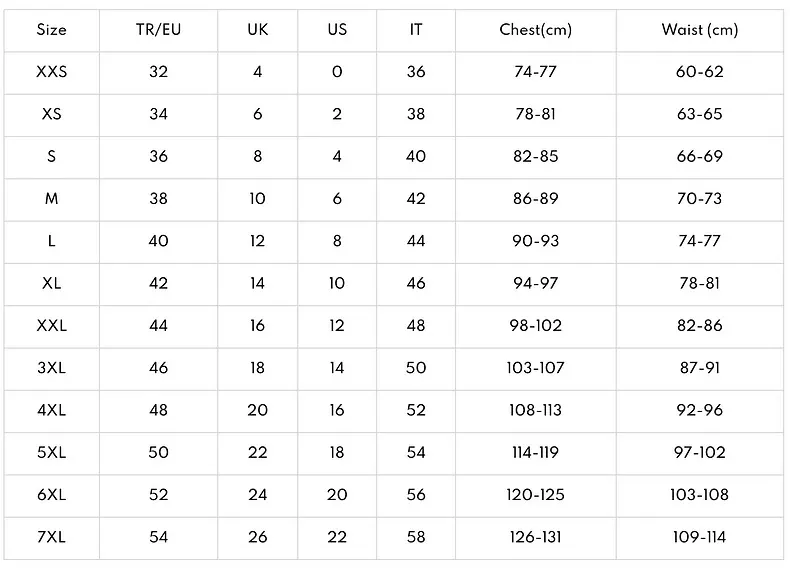Select waist measurement 97-102
The image size is (790, 568).
(700, 453)
